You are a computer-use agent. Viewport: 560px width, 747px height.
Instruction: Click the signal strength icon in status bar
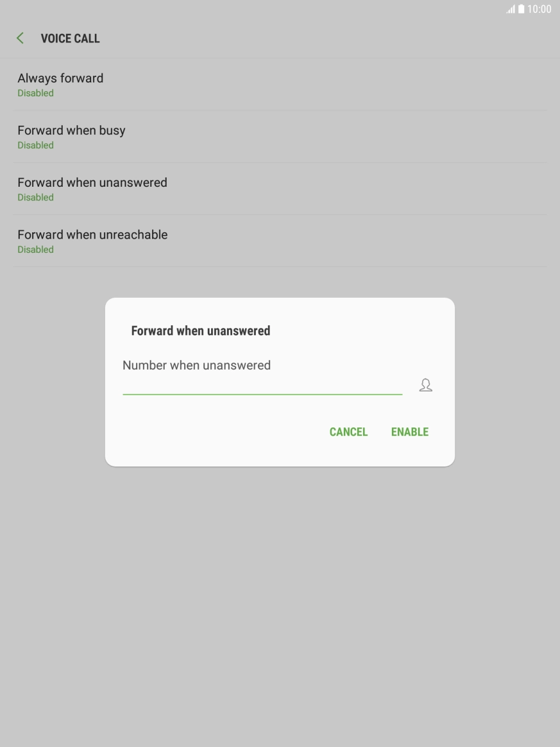coord(511,9)
